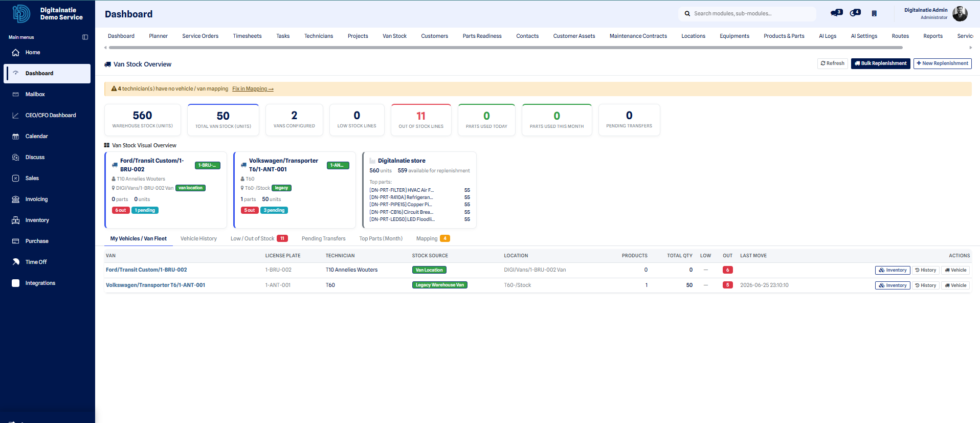Click Vehicle button in the Ford row

955,270
